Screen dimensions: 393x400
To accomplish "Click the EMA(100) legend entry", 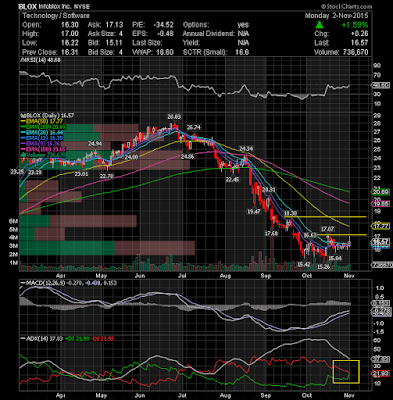I will [x=44, y=149].
